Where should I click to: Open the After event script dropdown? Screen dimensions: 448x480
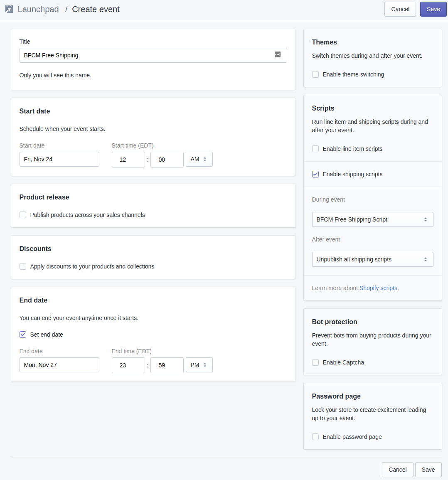(x=372, y=259)
